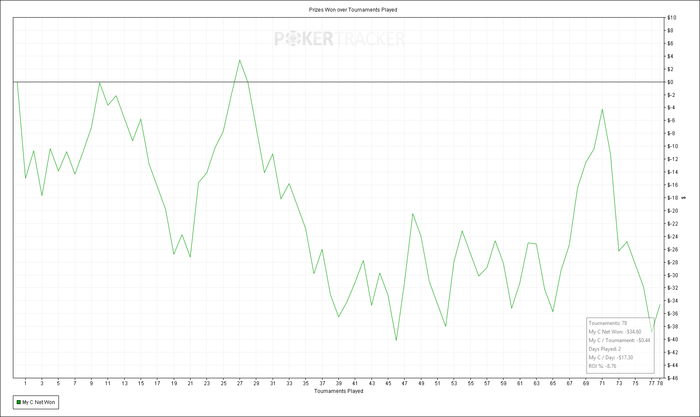Screen dimensions: 700x417
Task: Click the x-axis tick label 27
Action: tap(240, 383)
